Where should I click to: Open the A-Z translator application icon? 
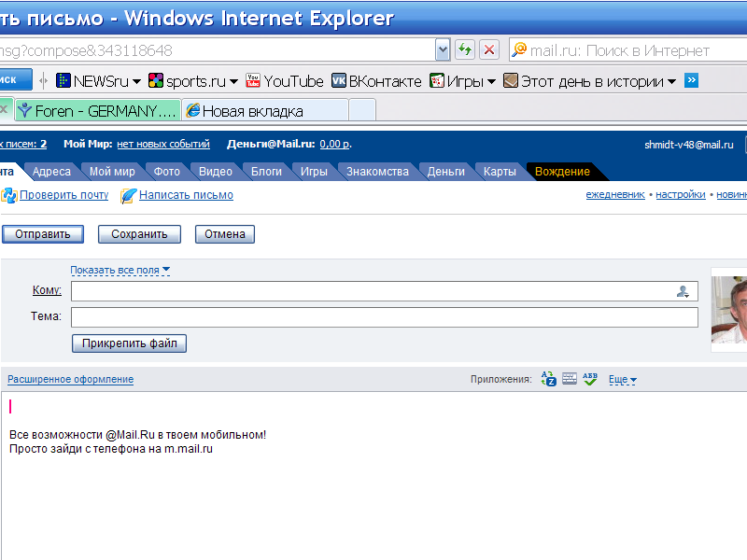pos(548,379)
